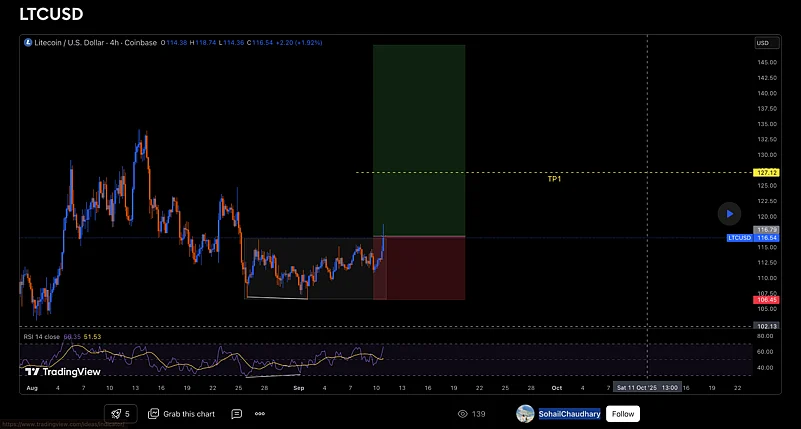Click the RSI 14 close indicator label
Screen dimensions: 801x429
click(x=41, y=337)
